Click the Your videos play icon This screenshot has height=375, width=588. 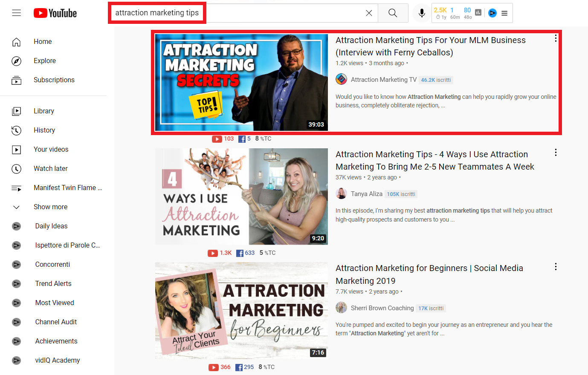[x=16, y=150]
